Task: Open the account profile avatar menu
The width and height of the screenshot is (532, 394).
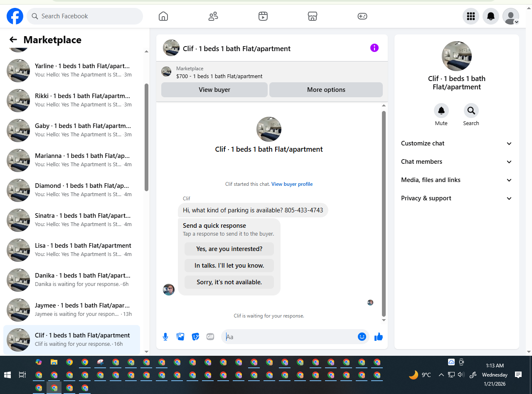Action: coord(511,16)
